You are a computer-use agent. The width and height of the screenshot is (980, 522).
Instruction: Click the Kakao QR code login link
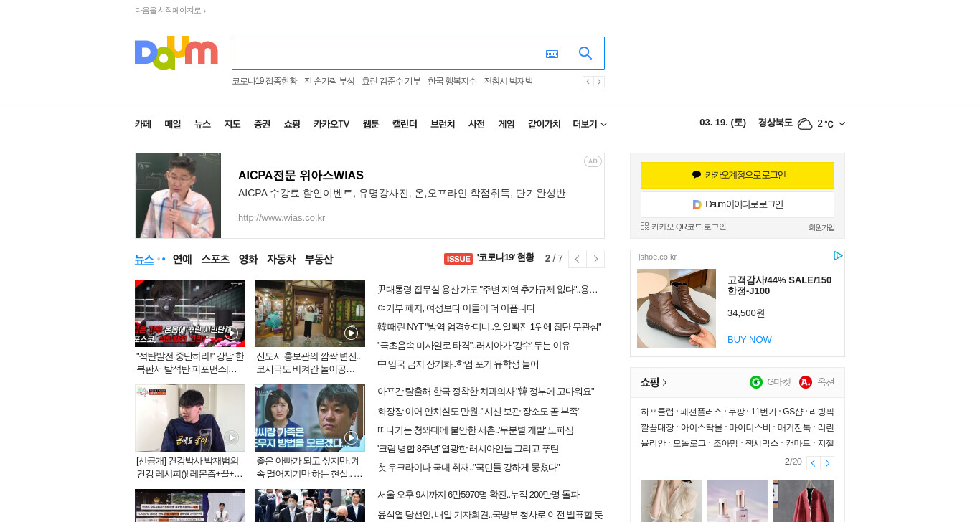click(683, 227)
